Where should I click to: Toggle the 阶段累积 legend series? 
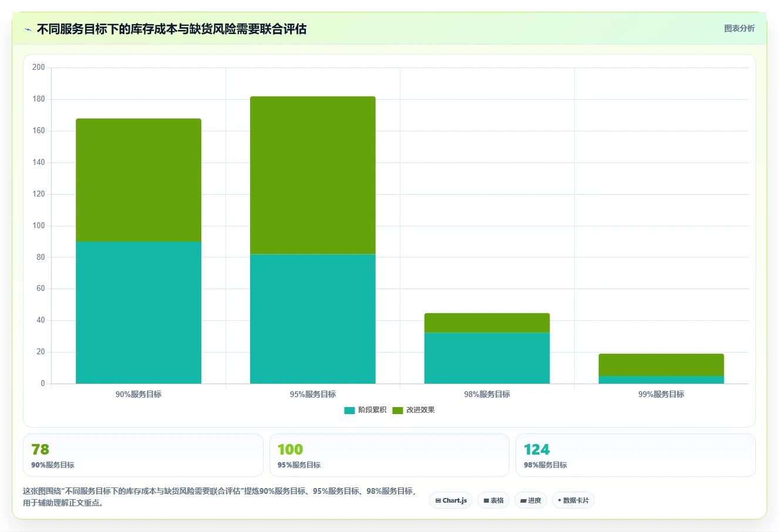(x=365, y=410)
